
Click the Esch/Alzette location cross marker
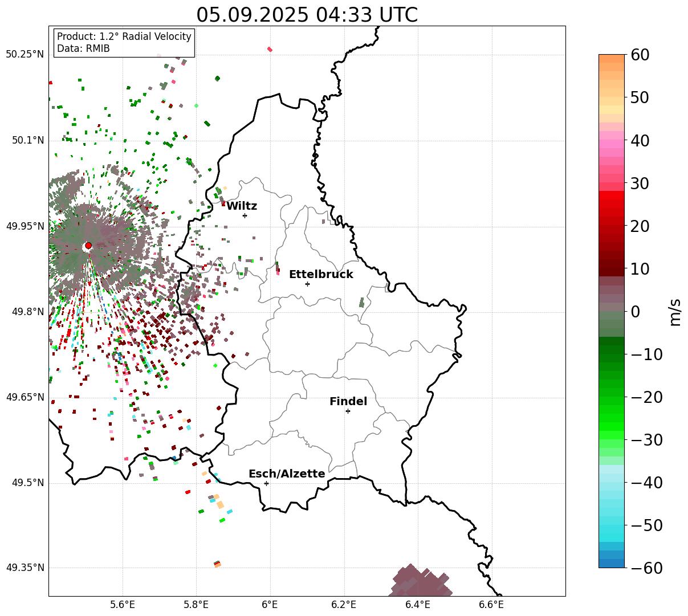pyautogui.click(x=266, y=483)
